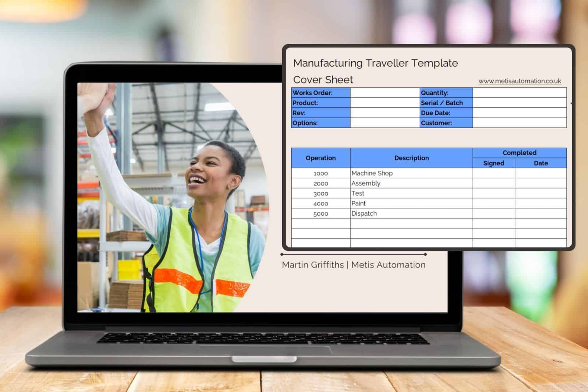The image size is (588, 392).
Task: Select the 3000 Test operation row
Action: pos(320,194)
